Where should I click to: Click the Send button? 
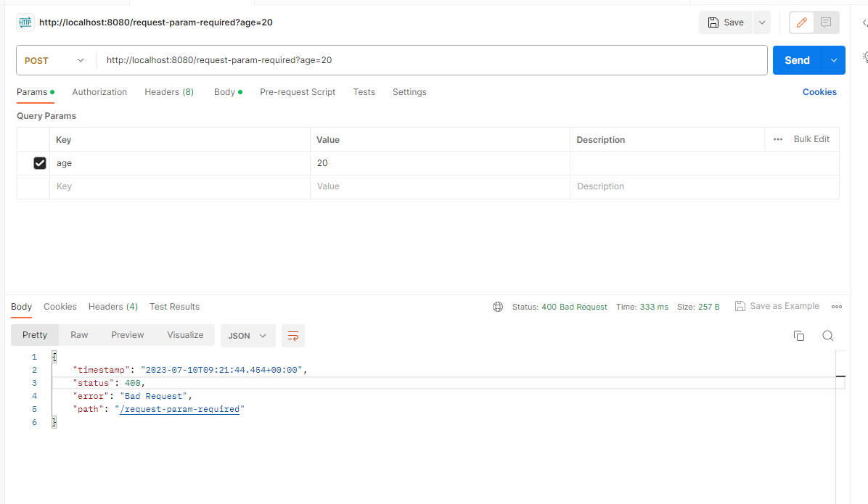pyautogui.click(x=796, y=59)
